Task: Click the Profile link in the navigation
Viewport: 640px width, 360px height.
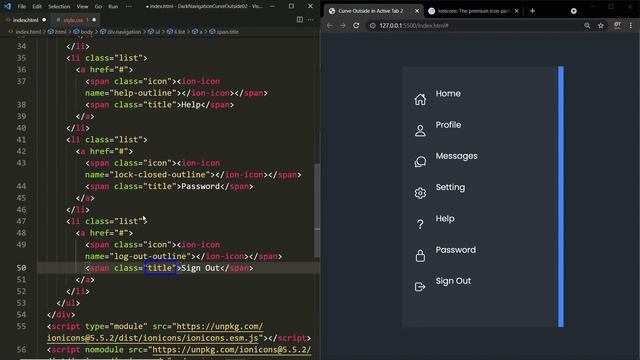Action: [x=448, y=125]
